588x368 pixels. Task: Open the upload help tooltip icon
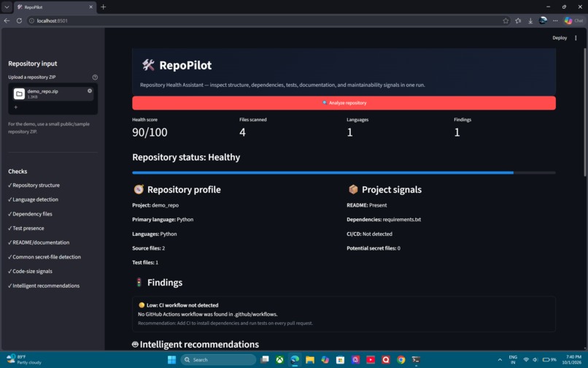pos(95,77)
